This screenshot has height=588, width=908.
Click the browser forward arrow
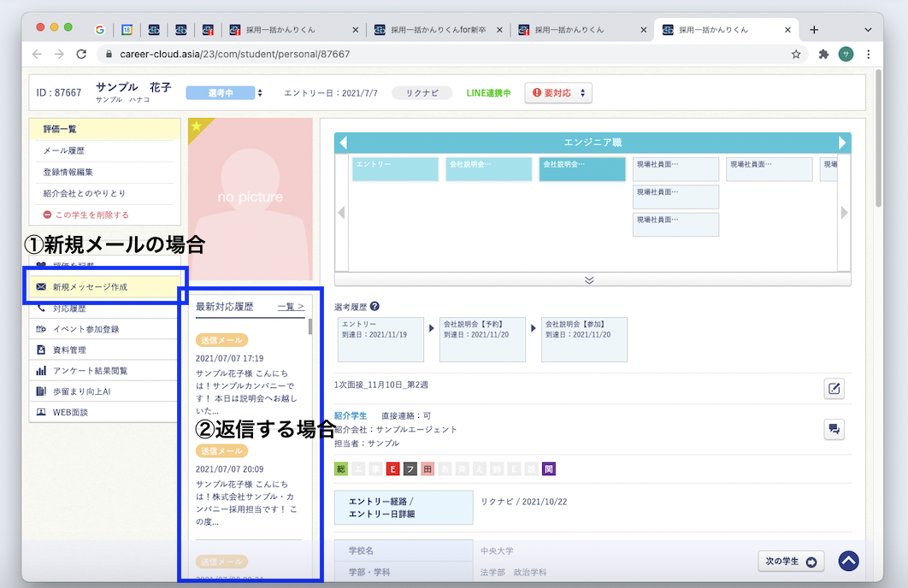(x=59, y=54)
